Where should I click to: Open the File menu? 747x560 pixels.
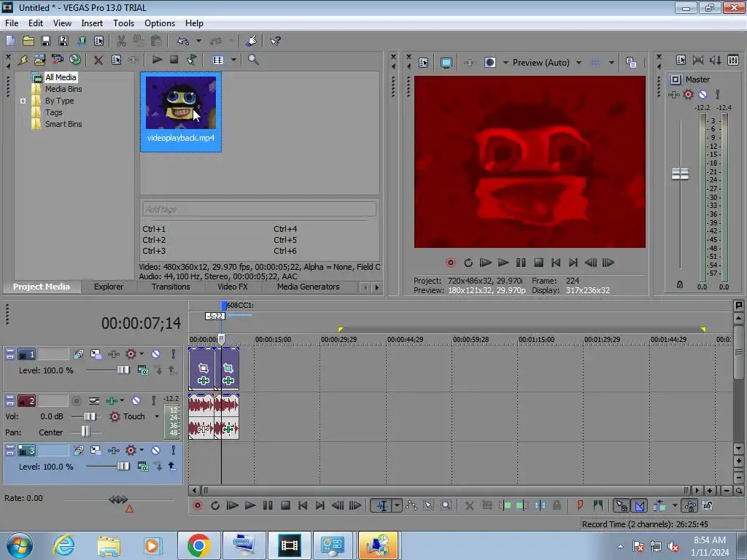pyautogui.click(x=12, y=23)
